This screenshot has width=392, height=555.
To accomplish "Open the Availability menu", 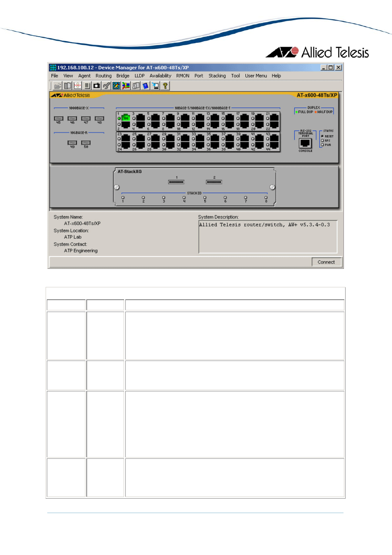I will pos(160,76).
